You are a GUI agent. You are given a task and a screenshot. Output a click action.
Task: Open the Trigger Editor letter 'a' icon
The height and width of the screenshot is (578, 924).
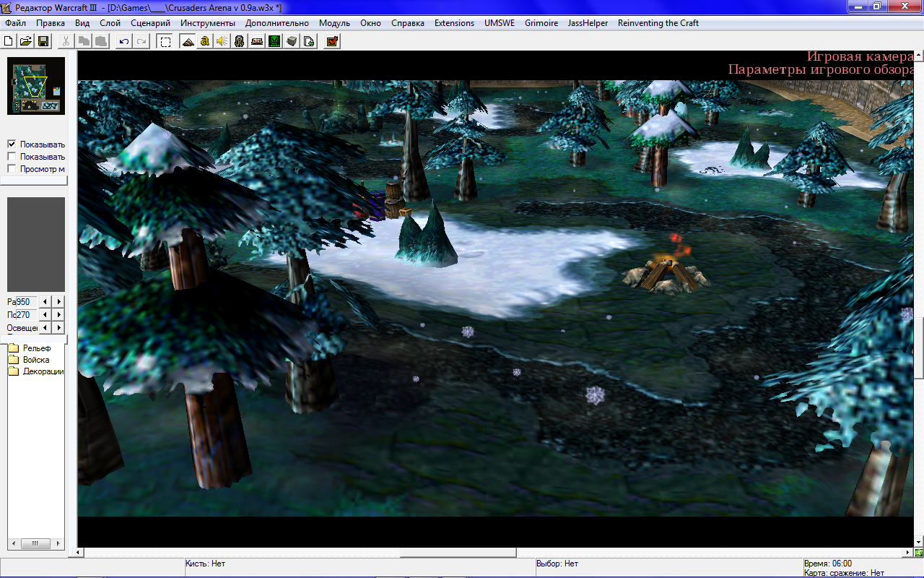pos(205,41)
